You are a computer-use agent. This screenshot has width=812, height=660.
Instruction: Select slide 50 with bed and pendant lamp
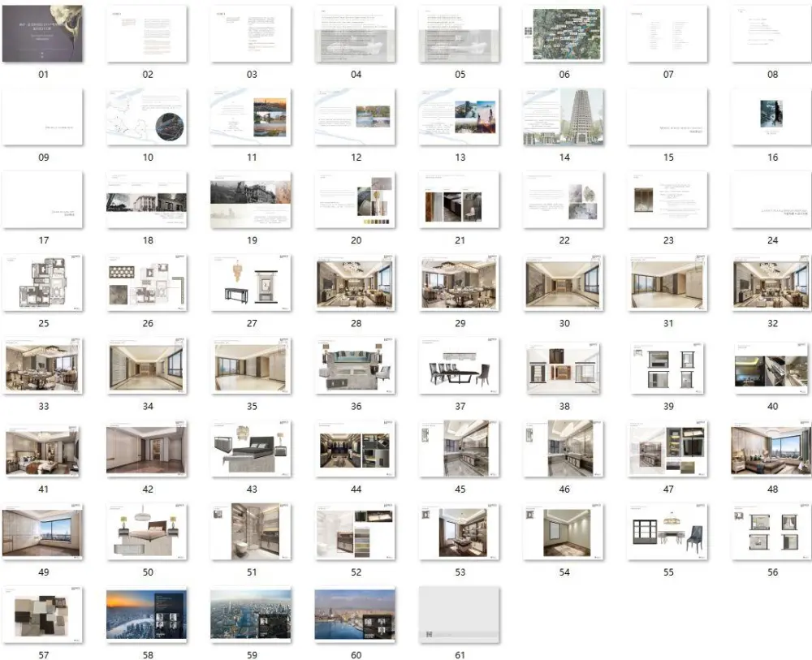[147, 532]
